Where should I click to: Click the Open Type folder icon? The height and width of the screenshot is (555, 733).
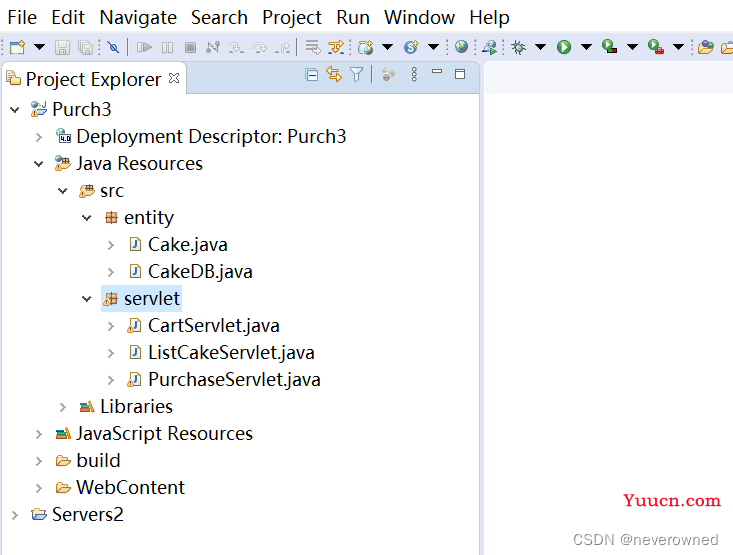click(x=706, y=47)
